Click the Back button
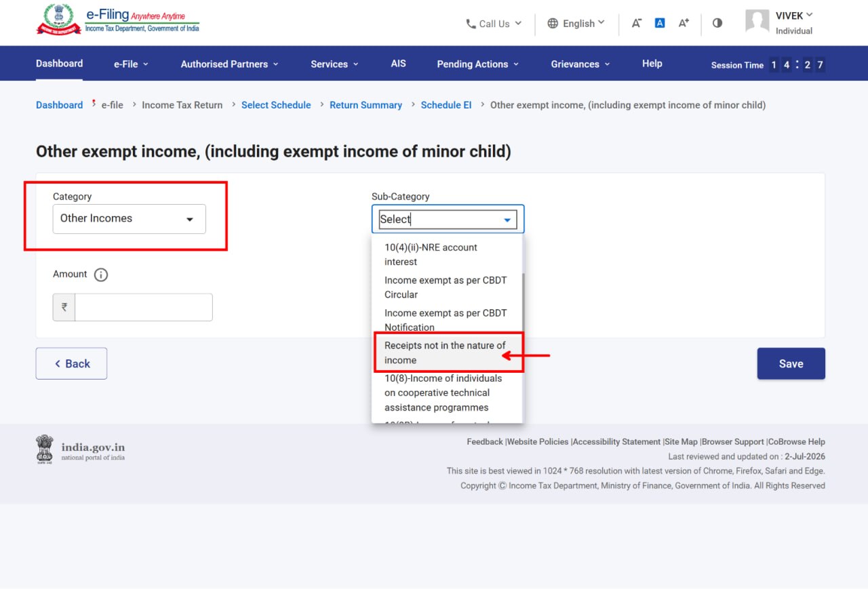The width and height of the screenshot is (868, 589). point(71,363)
